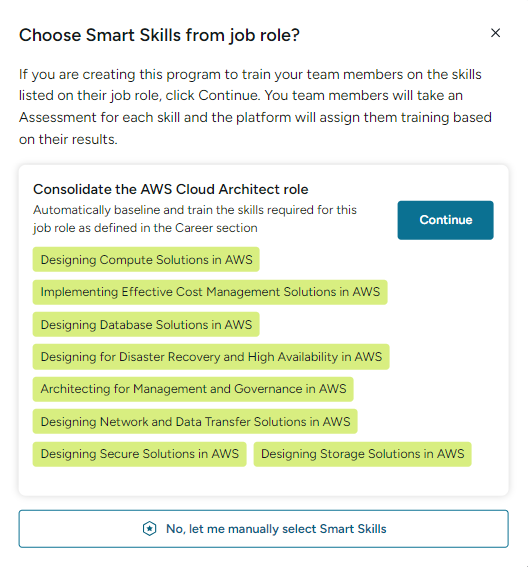The height and width of the screenshot is (567, 528).
Task: Click the hexagon star Smart Skills icon
Action: (x=149, y=529)
